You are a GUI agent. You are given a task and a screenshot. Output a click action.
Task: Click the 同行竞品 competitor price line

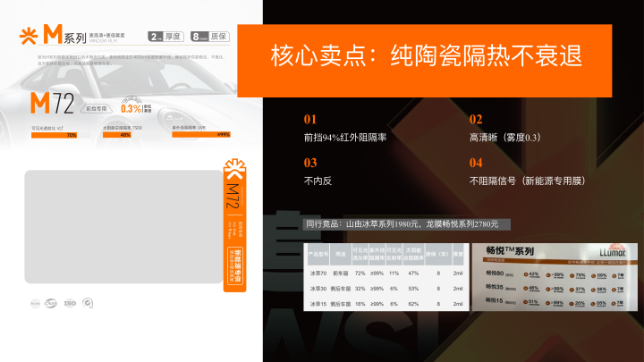pos(407,224)
